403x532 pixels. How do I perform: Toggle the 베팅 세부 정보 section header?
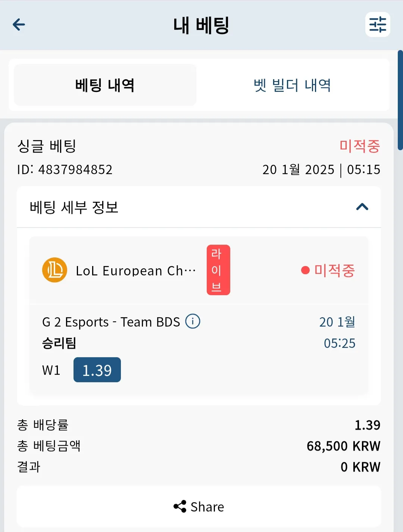click(199, 207)
